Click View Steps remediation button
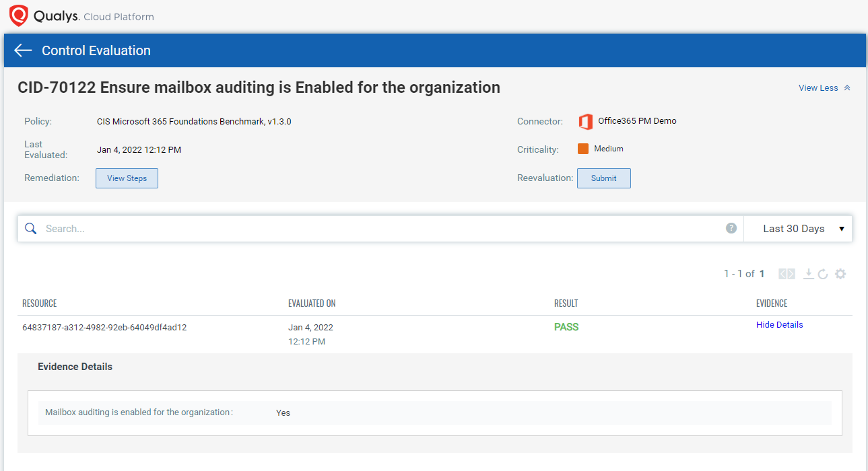This screenshot has width=868, height=471. pos(127,178)
